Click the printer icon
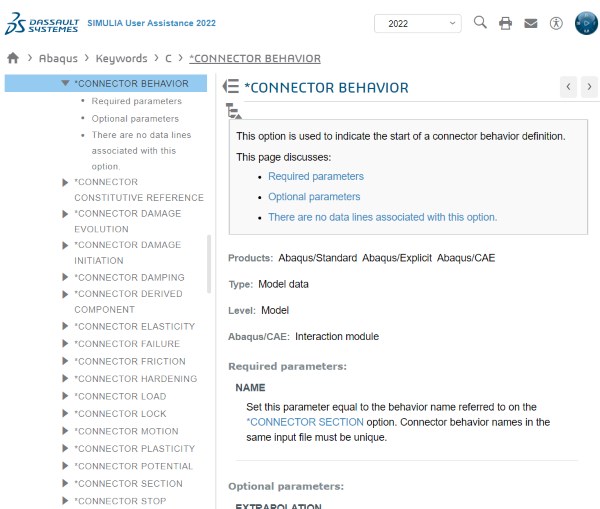This screenshot has height=509, width=600. coord(505,23)
